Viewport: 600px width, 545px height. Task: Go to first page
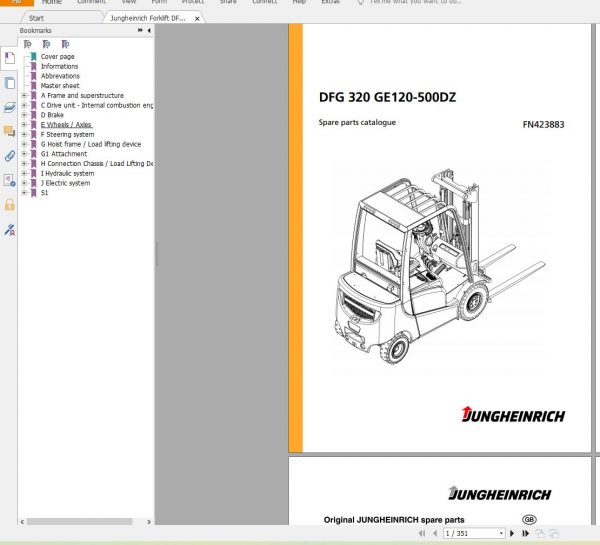[422, 533]
